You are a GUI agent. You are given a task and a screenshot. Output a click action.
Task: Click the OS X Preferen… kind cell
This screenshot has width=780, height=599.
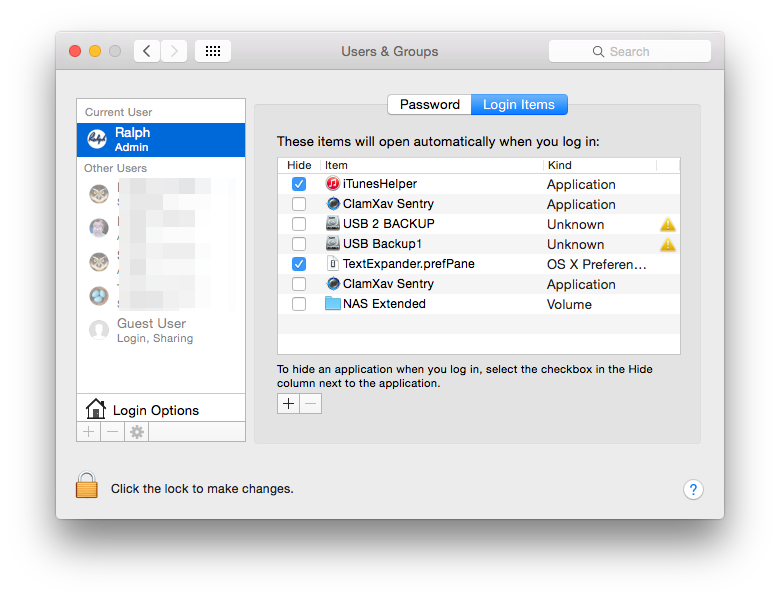(596, 264)
